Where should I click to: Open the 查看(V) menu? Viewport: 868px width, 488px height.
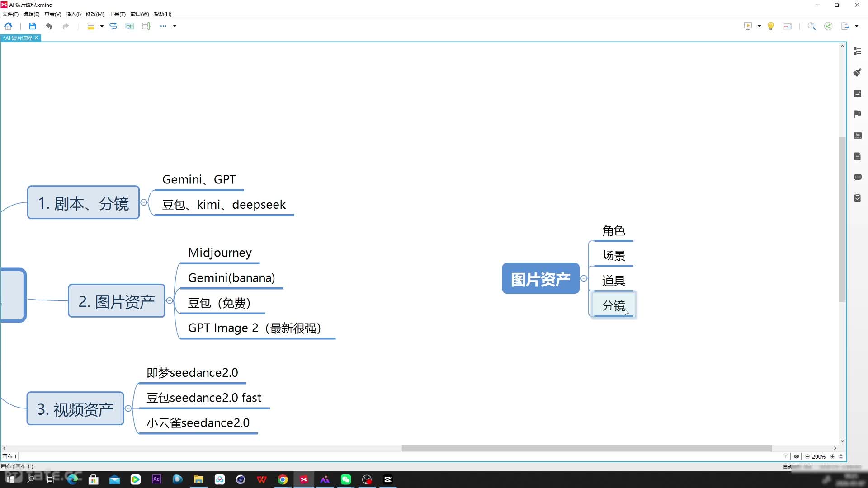(52, 14)
